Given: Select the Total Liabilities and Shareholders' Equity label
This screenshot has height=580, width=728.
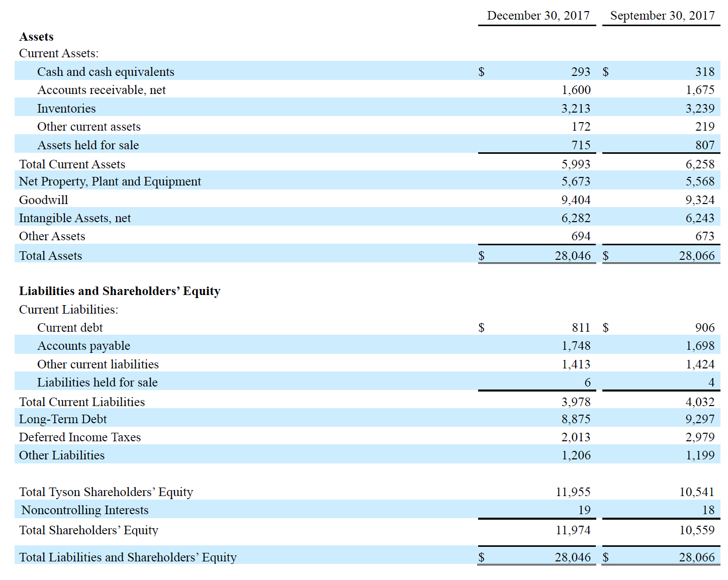Looking at the screenshot, I should pos(128,557).
